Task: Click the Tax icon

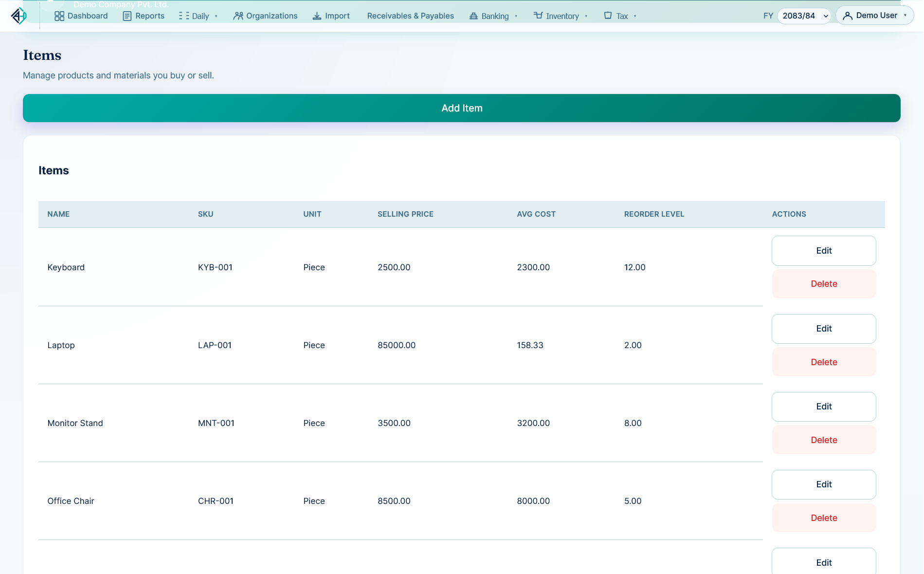Action: (x=608, y=16)
